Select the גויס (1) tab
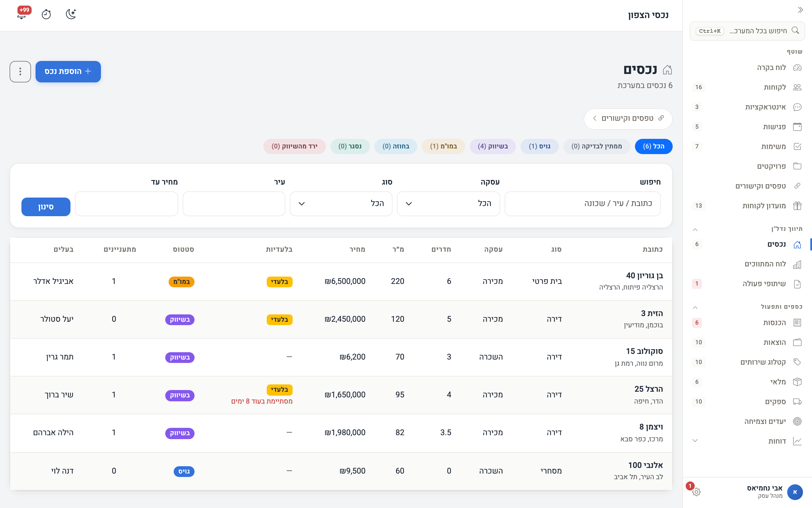Screen dimensions: 812x508 point(540,146)
